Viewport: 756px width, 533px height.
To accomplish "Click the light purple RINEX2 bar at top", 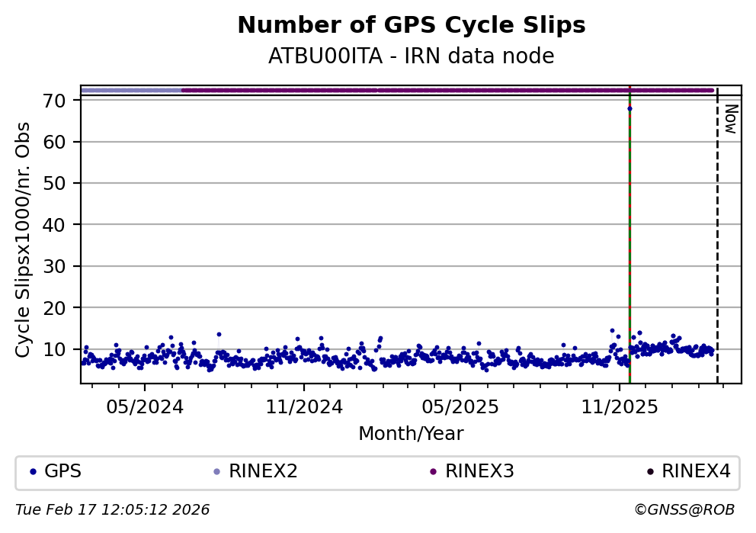I will click(x=131, y=90).
